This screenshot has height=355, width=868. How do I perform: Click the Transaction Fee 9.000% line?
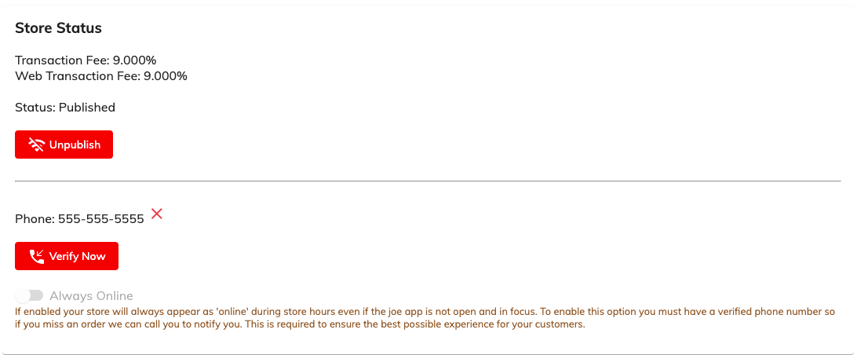click(x=86, y=60)
